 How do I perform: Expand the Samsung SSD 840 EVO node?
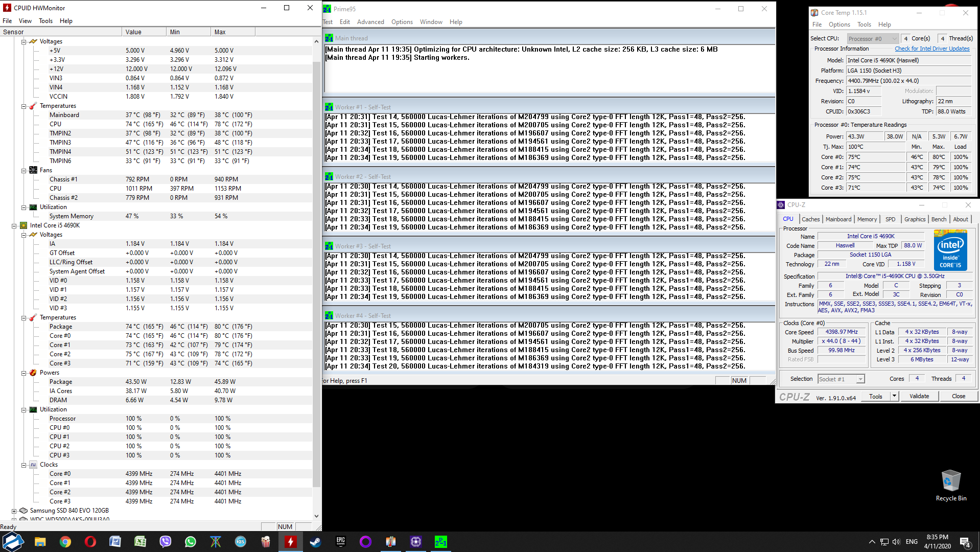pos(14,511)
